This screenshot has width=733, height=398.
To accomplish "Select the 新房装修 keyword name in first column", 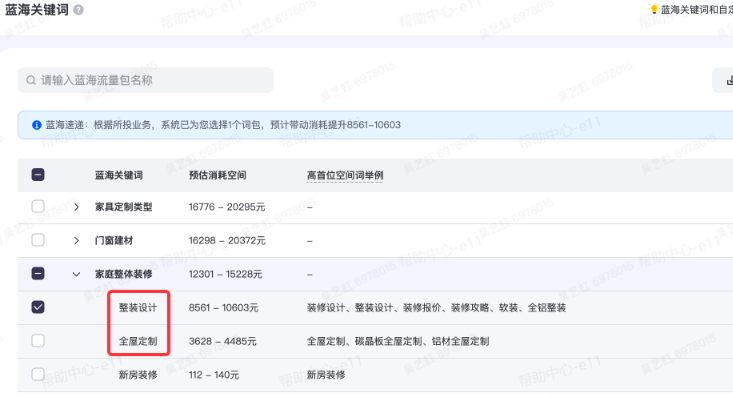I will coord(138,375).
